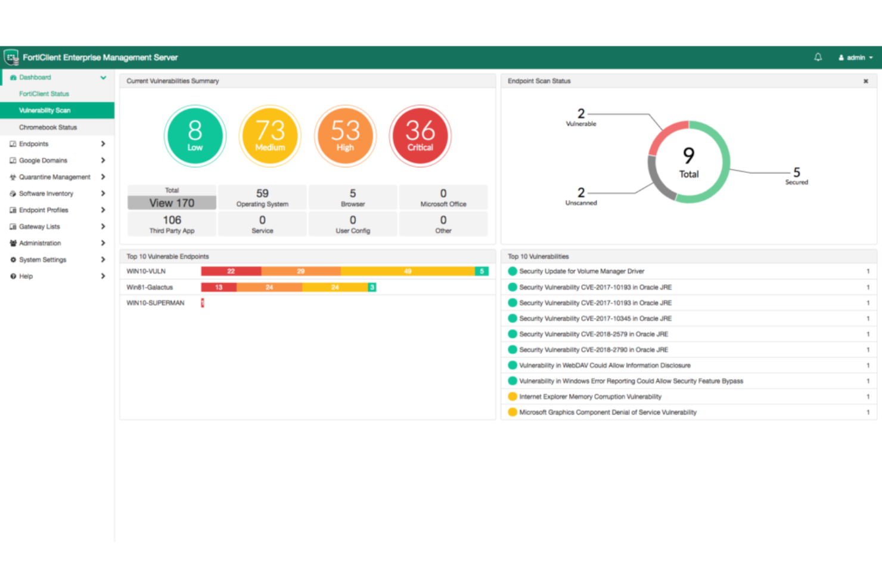The width and height of the screenshot is (882, 588).
Task: Click green dot beside CVE-2018-2579 entry
Action: tap(512, 334)
